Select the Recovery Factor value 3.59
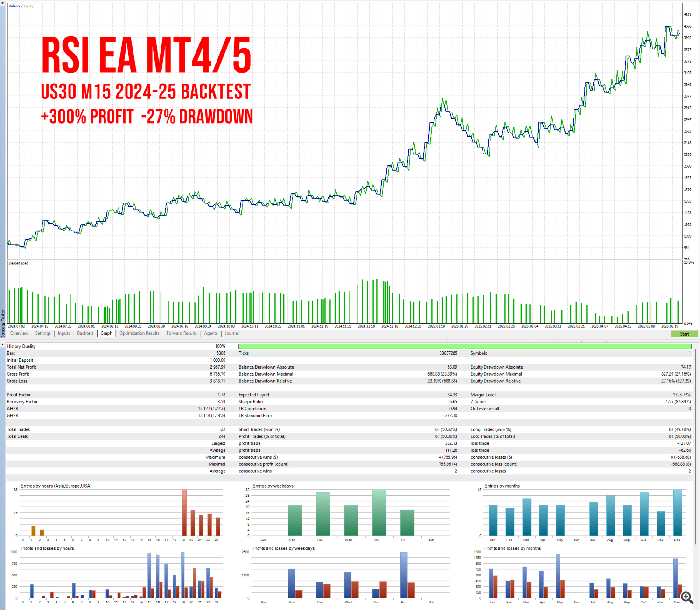700x610 pixels. click(221, 402)
